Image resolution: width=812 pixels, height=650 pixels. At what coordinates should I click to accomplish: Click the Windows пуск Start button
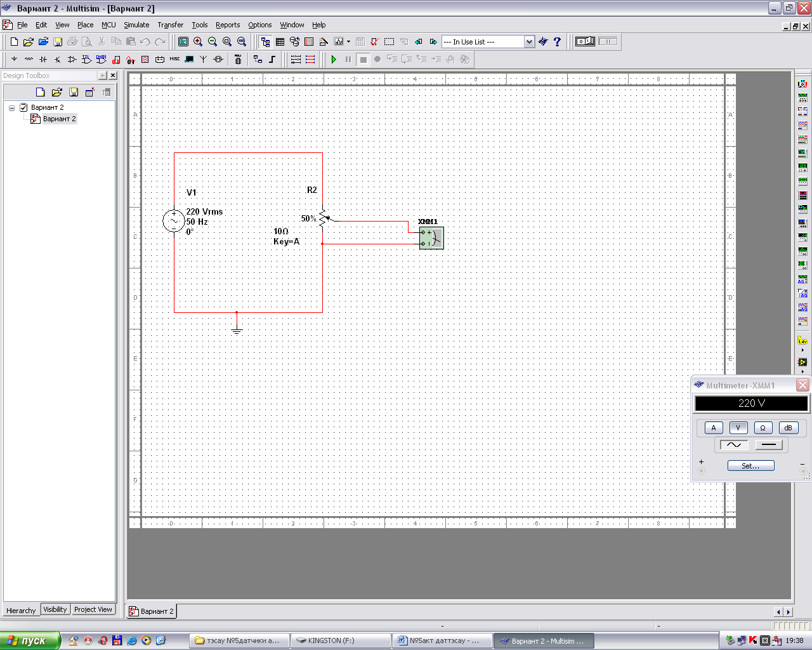30,640
